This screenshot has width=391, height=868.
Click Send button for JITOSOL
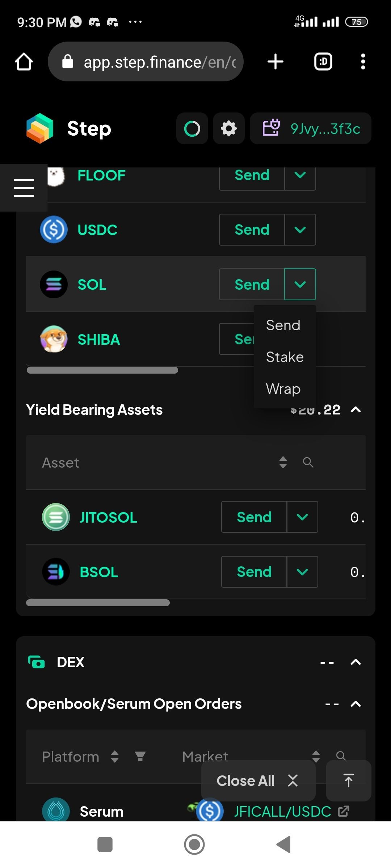tap(254, 517)
